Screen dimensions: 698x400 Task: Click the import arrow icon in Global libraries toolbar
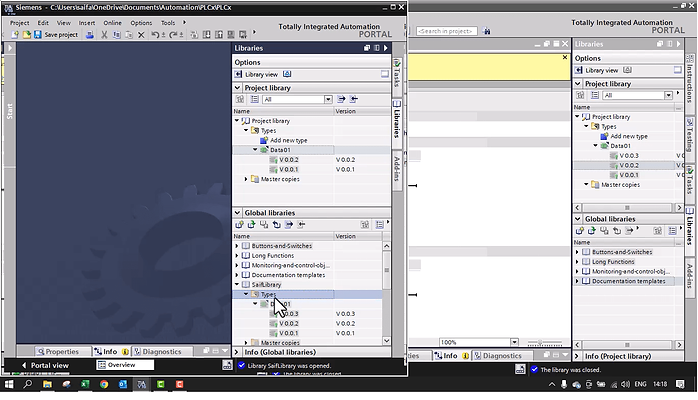(301, 225)
